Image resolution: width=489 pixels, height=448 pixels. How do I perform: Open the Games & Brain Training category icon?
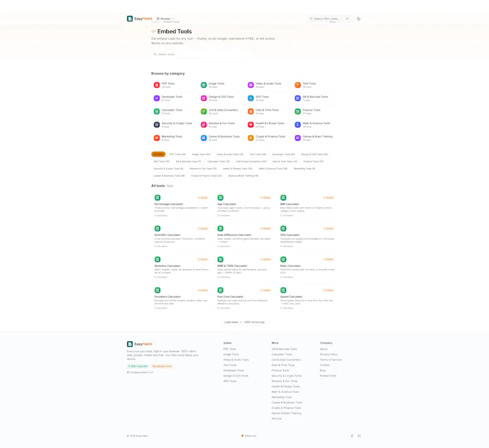point(298,138)
